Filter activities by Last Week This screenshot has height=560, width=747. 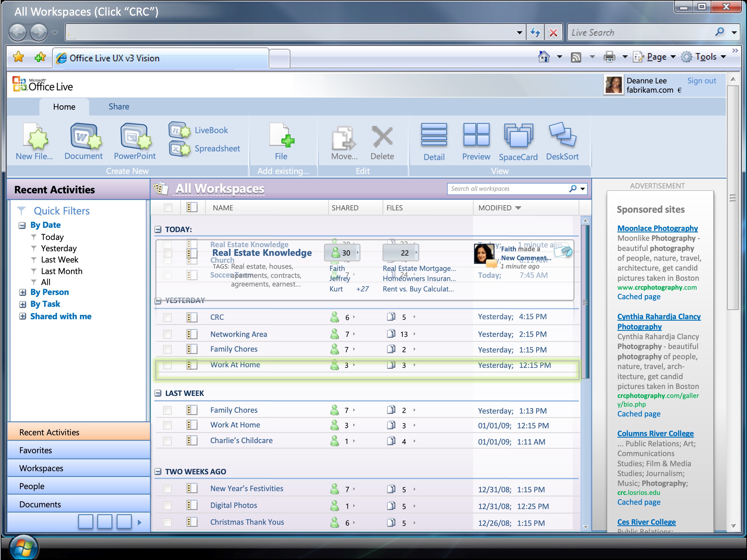[x=59, y=260]
